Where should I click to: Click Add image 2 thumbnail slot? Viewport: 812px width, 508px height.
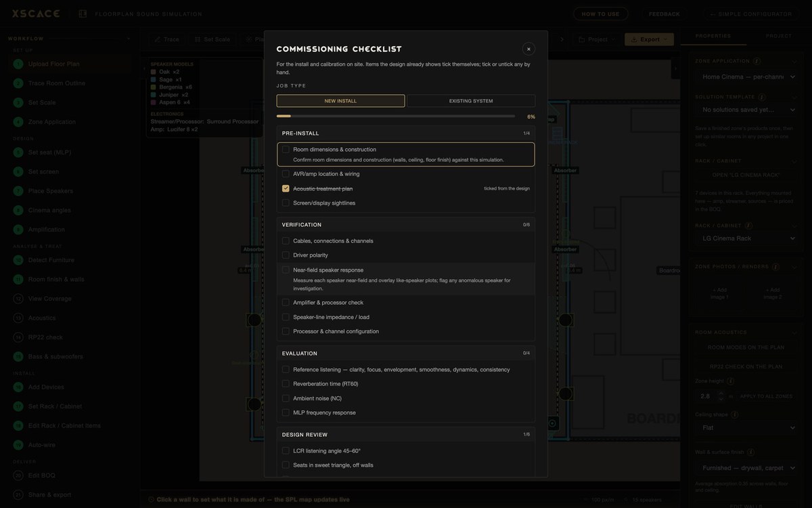(x=773, y=293)
